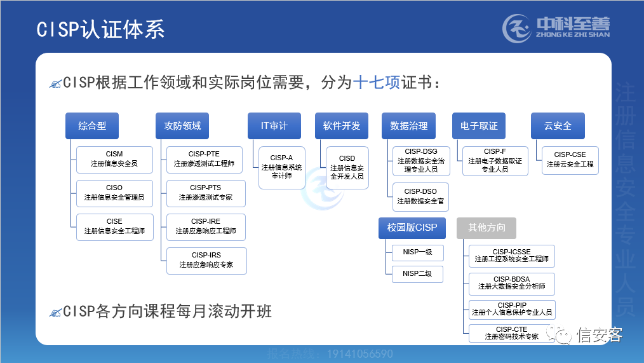The height and width of the screenshot is (363, 644).
Task: Select the 软件开发 category header
Action: tap(342, 126)
